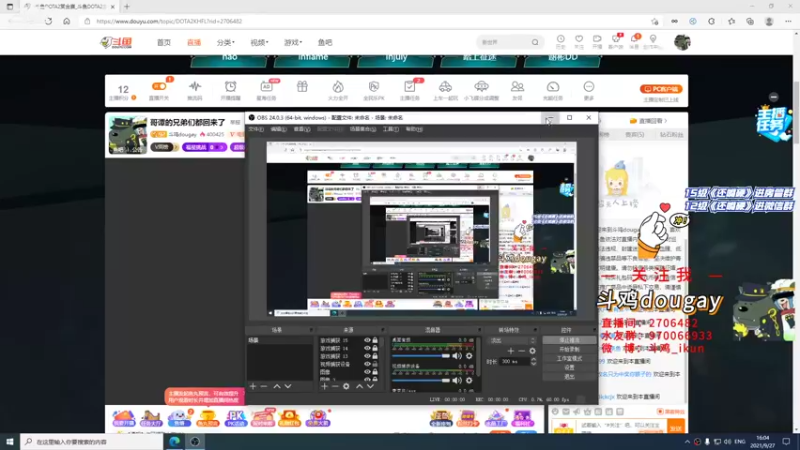Enable 工作室模式 in OBS controls
Viewport: 800px width, 450px height.
(x=569, y=359)
